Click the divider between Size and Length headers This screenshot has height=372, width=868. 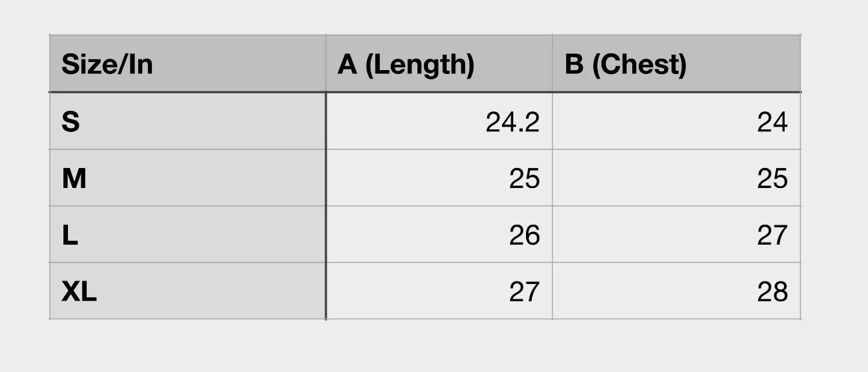(x=325, y=63)
